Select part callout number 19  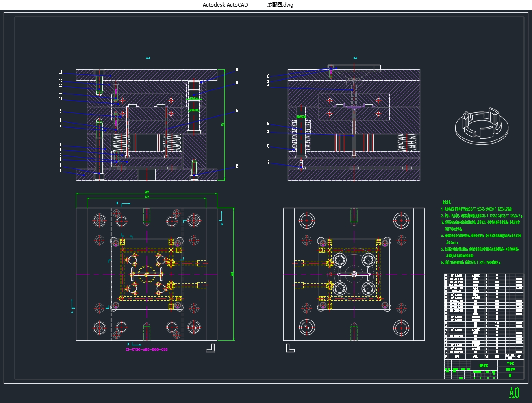pyautogui.click(x=268, y=162)
